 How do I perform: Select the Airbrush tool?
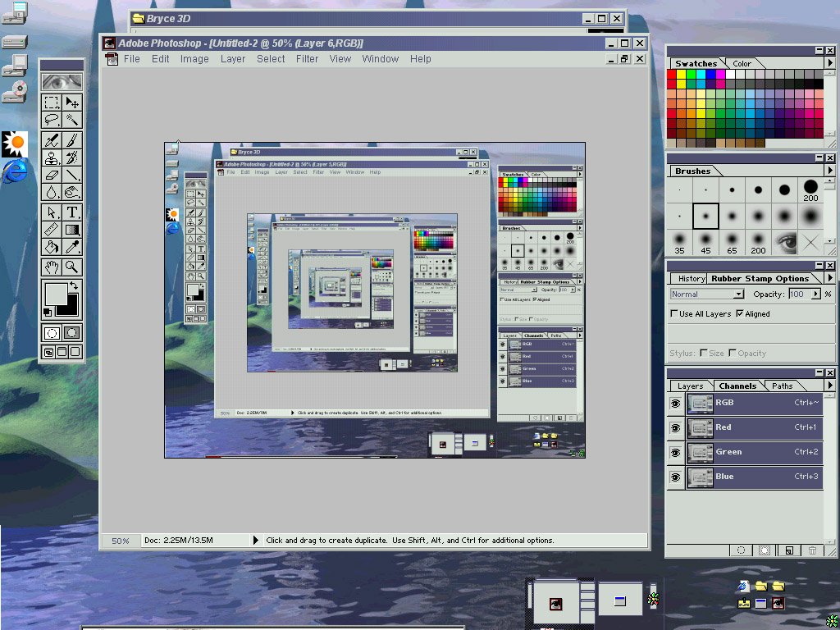(x=52, y=140)
